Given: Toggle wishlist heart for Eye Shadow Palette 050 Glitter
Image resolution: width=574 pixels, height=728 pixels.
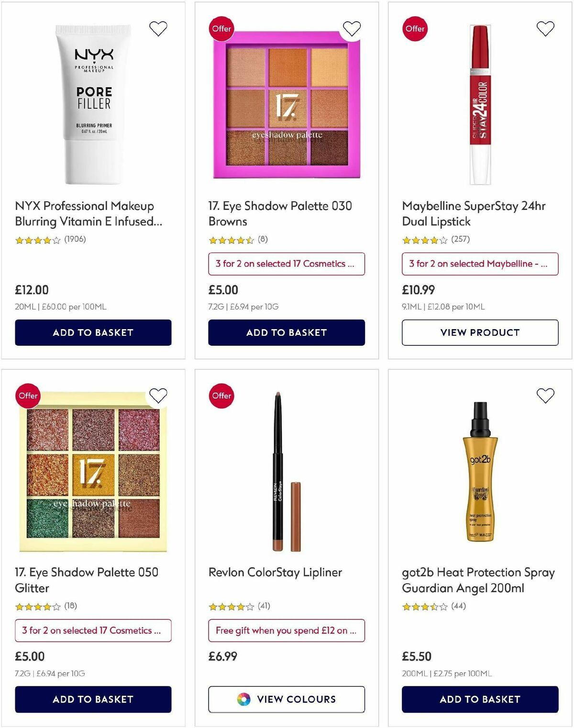Looking at the screenshot, I should coord(158,395).
